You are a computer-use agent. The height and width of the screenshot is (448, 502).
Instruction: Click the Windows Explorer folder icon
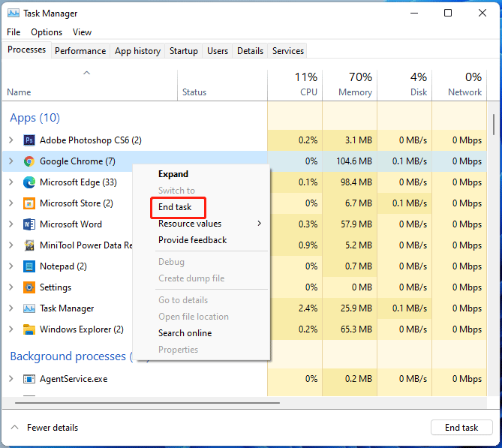[x=29, y=329]
